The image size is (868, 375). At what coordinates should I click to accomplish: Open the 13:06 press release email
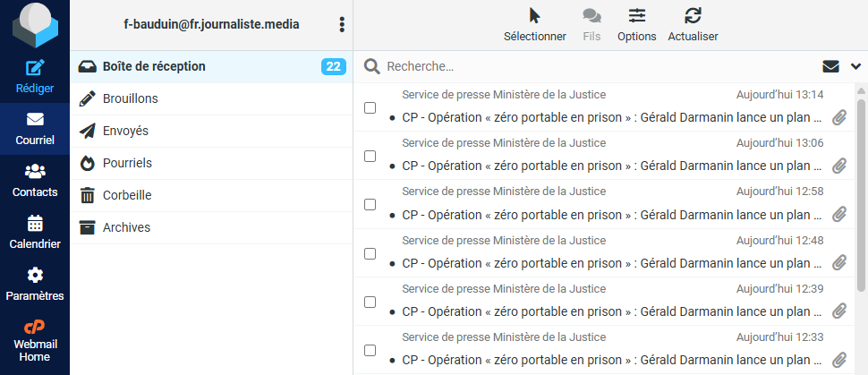[x=608, y=166]
